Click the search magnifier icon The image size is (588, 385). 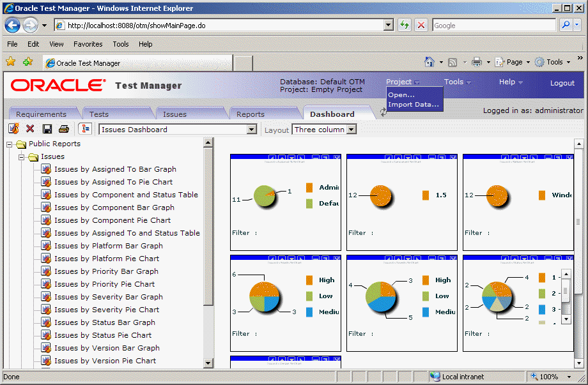[566, 25]
